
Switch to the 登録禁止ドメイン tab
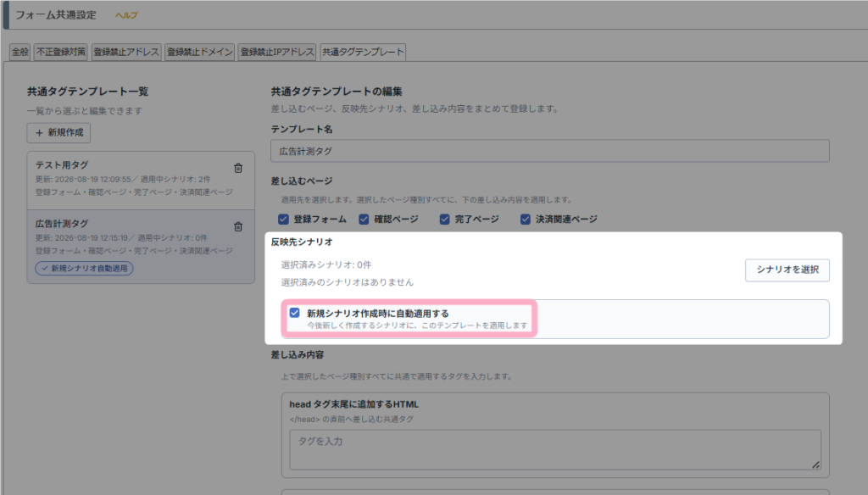coord(200,52)
